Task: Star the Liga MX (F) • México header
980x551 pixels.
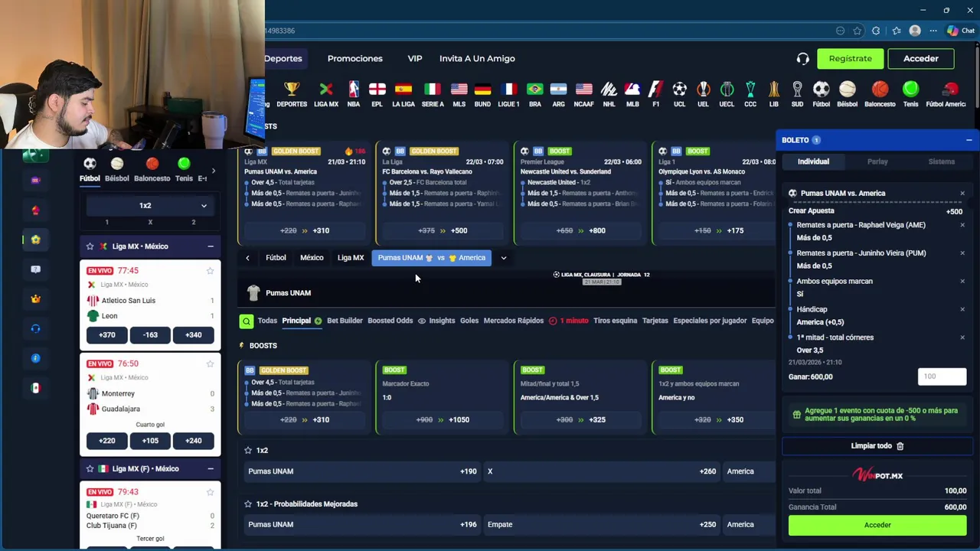Action: click(x=90, y=469)
